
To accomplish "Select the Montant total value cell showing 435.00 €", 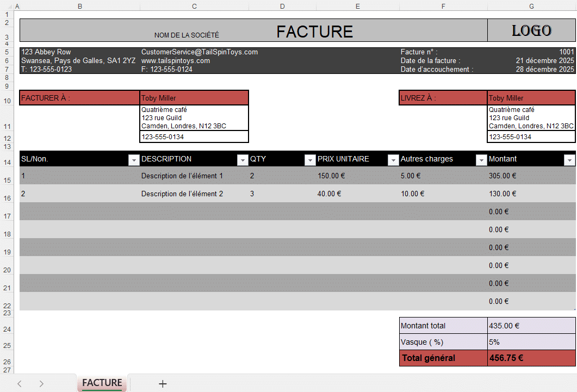I will [x=531, y=325].
